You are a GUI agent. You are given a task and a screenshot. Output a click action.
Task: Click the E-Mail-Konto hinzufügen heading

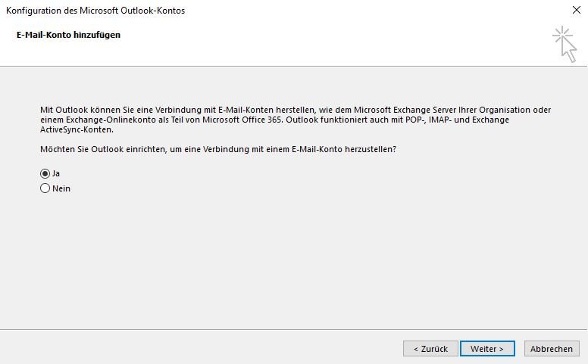point(68,35)
